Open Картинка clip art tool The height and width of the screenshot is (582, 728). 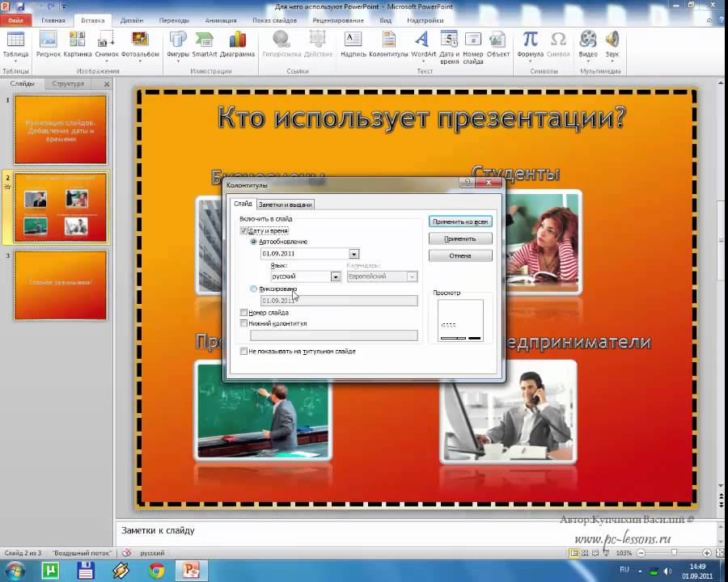point(77,40)
